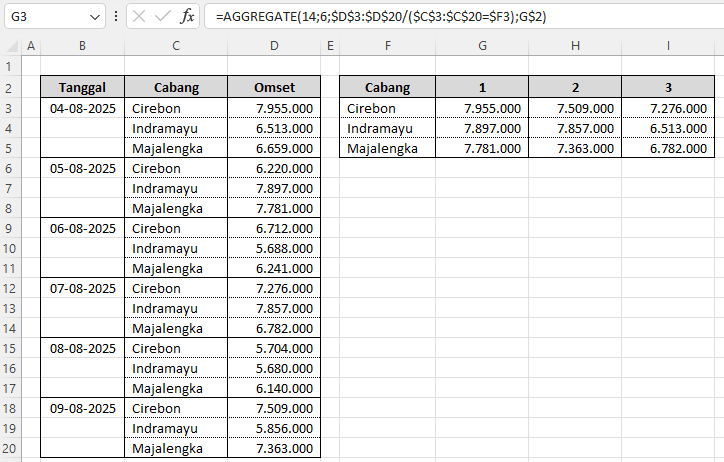
Task: Select cell I4 with value 6.513.000
Action: (668, 128)
